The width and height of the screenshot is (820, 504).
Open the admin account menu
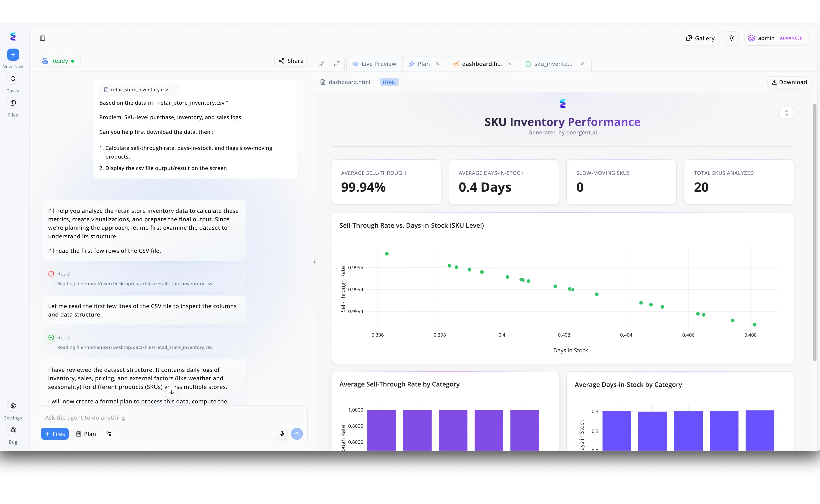pos(776,38)
